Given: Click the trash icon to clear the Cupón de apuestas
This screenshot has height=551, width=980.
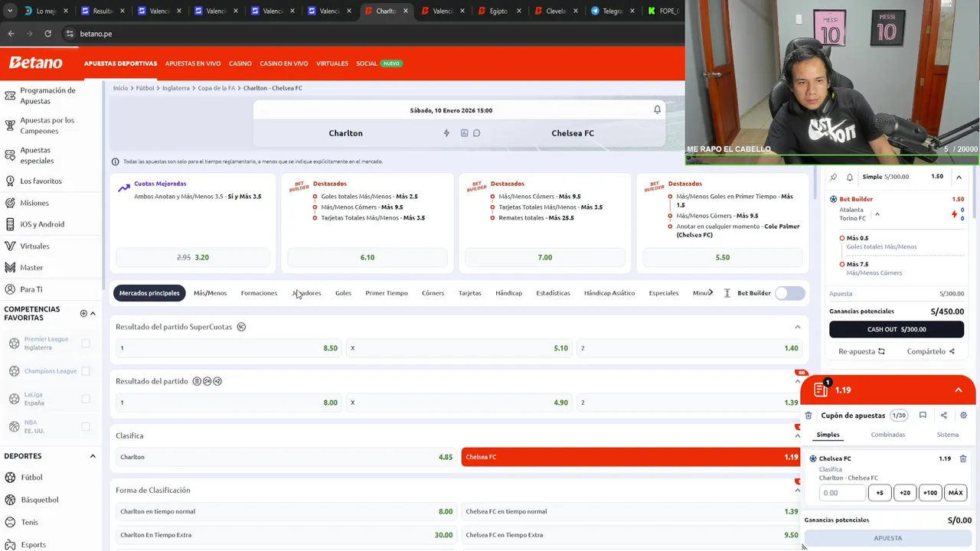Looking at the screenshot, I should coord(808,416).
